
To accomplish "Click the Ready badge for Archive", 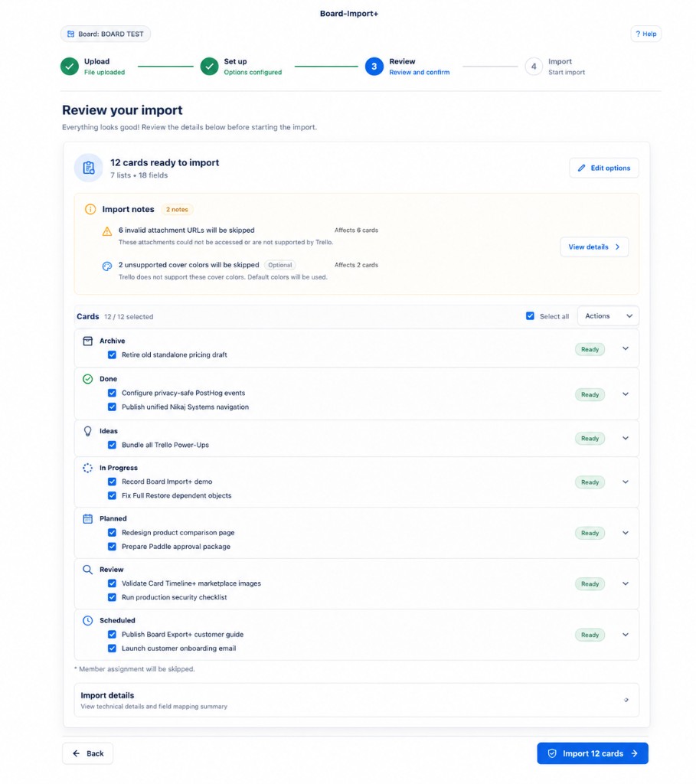I will tap(590, 349).
